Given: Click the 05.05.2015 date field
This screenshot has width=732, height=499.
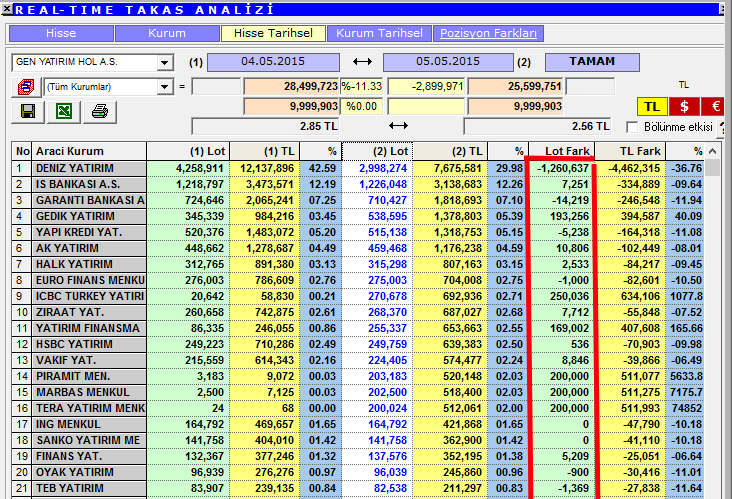Looking at the screenshot, I should tap(448, 62).
